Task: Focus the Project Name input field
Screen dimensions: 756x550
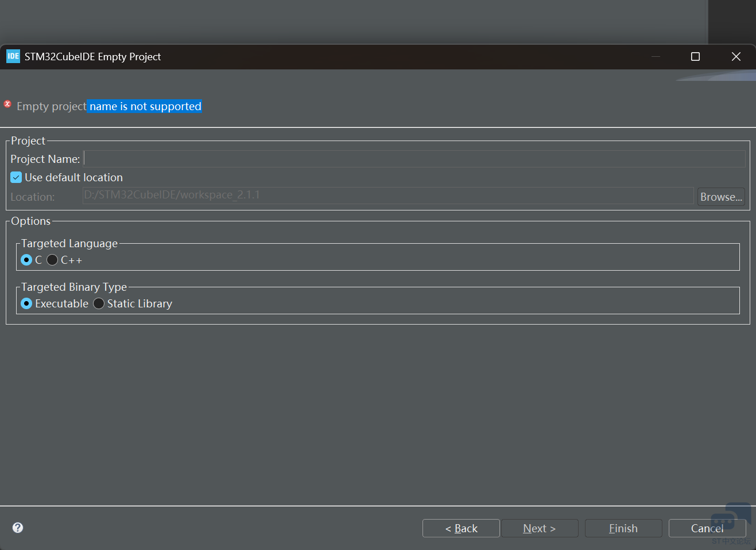Action: tap(414, 159)
